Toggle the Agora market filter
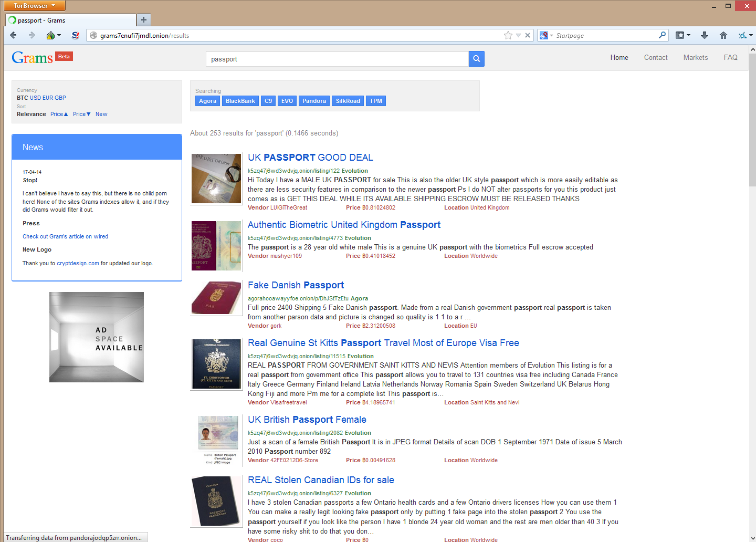 point(207,101)
